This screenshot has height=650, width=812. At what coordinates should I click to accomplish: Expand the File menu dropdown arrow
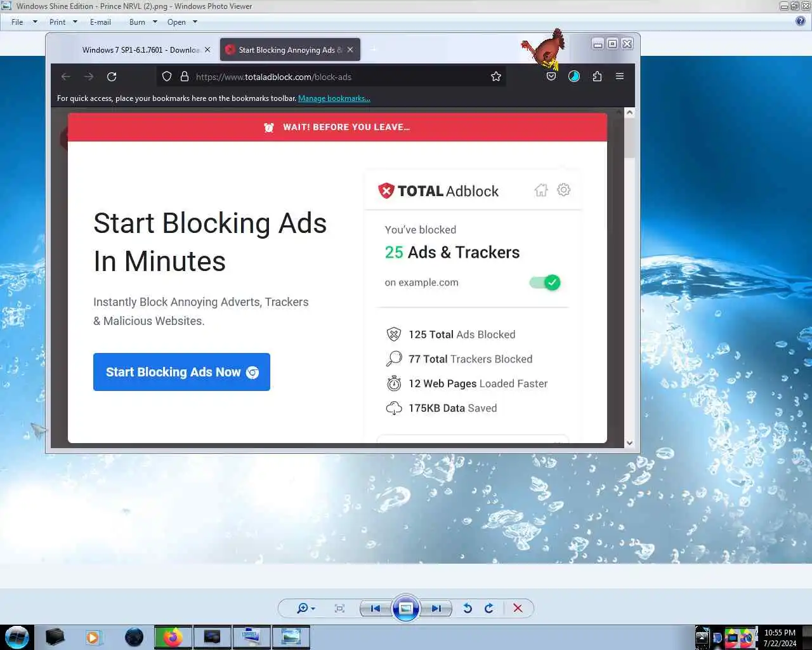tap(35, 22)
